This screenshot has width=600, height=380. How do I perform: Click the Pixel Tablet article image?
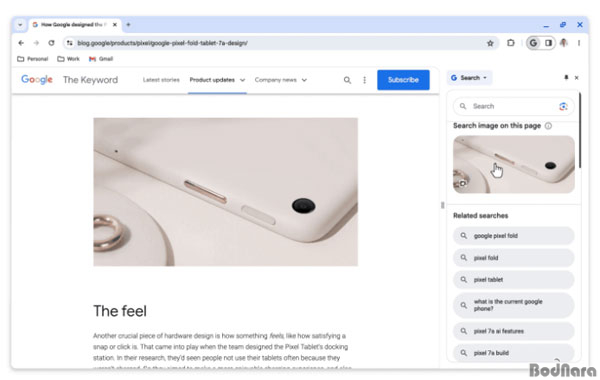225,192
